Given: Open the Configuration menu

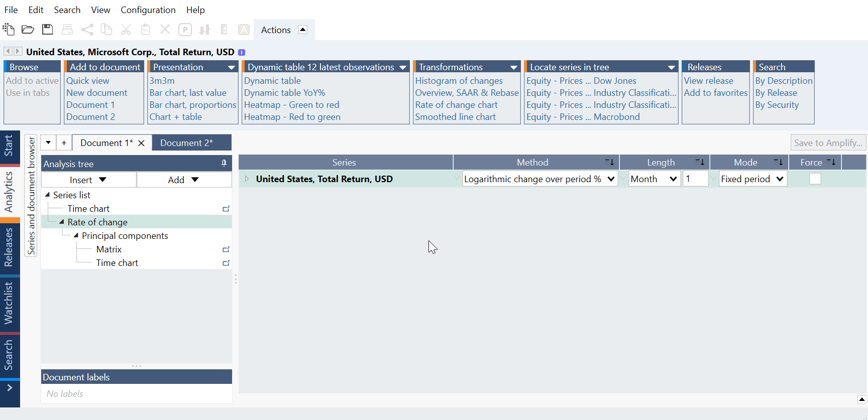Looking at the screenshot, I should tap(148, 10).
